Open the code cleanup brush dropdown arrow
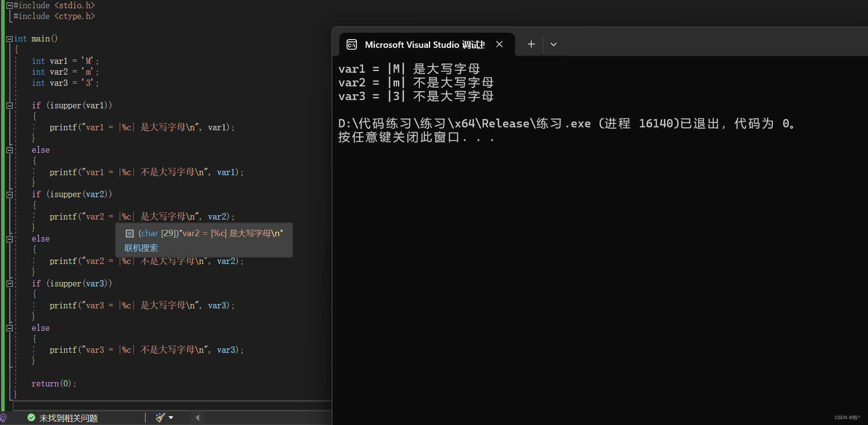 [171, 418]
